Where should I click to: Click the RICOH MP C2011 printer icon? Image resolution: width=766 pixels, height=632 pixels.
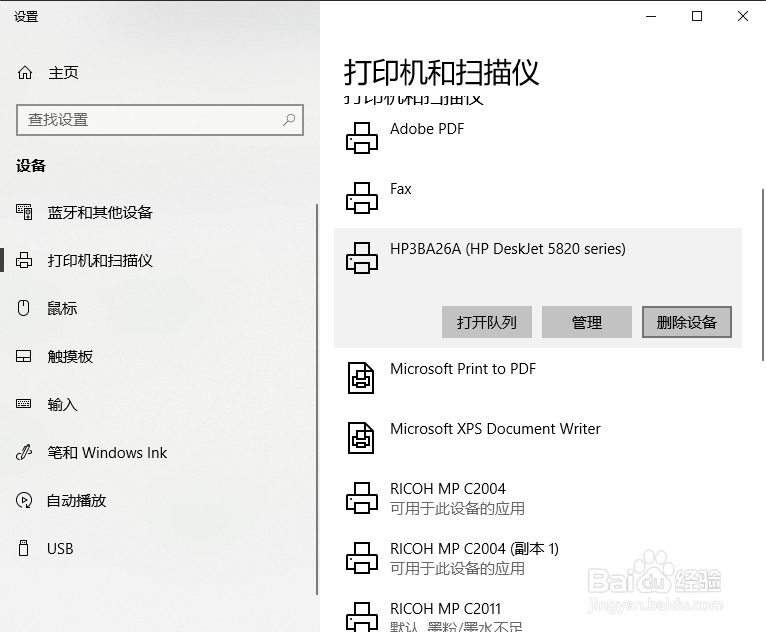tap(362, 616)
